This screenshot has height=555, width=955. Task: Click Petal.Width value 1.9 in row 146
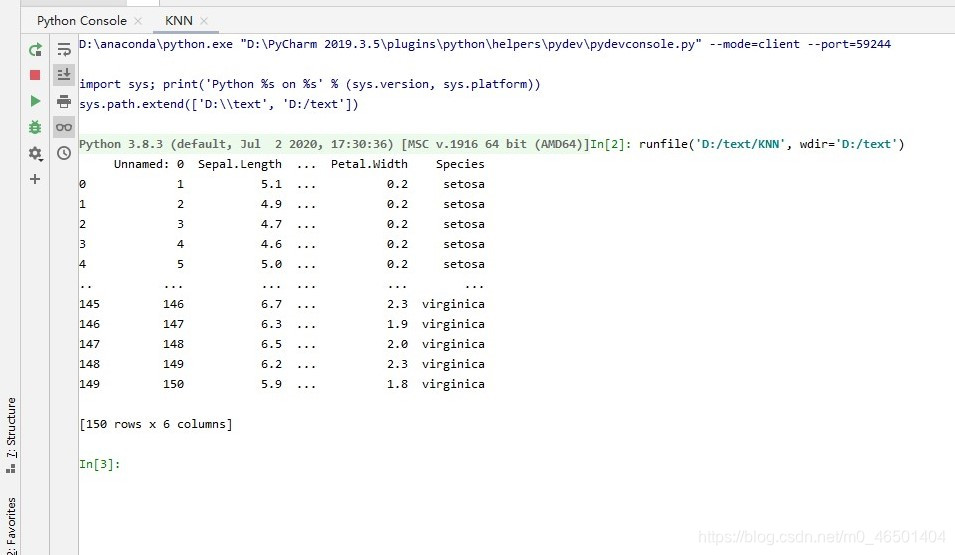(397, 324)
